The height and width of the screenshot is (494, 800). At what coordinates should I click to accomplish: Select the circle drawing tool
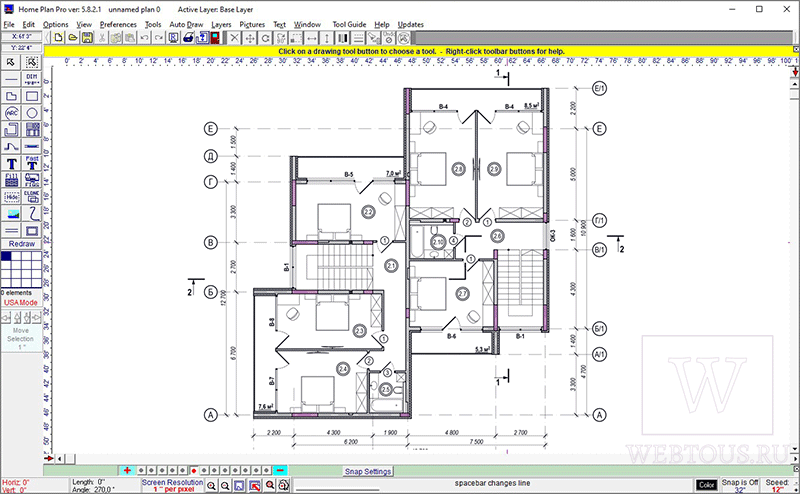tap(32, 113)
